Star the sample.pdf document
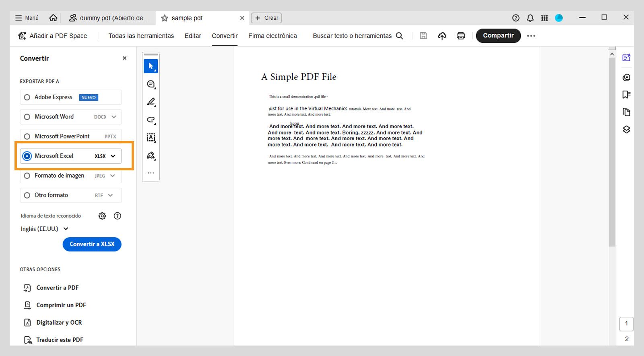 tap(165, 18)
